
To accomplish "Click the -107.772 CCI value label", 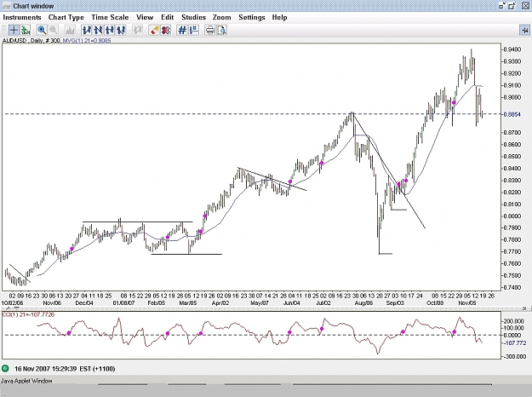I will (514, 343).
